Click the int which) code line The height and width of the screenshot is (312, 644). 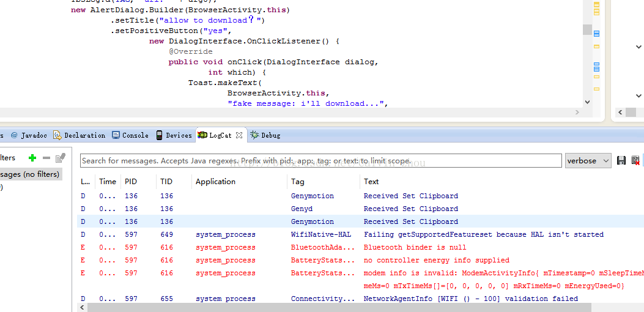point(237,72)
